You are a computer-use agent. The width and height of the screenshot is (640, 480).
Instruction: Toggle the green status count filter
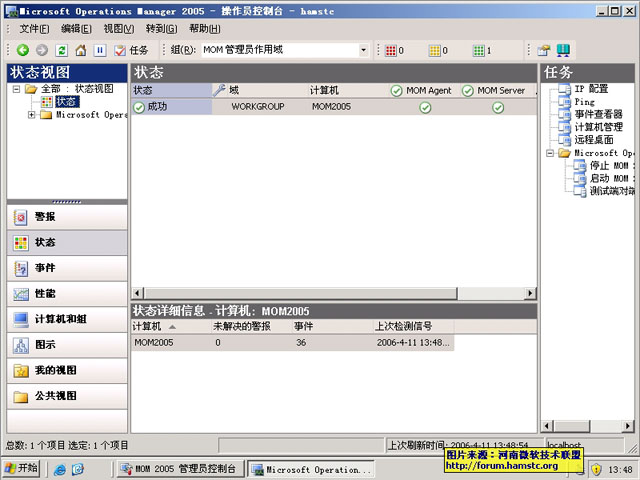tap(481, 50)
